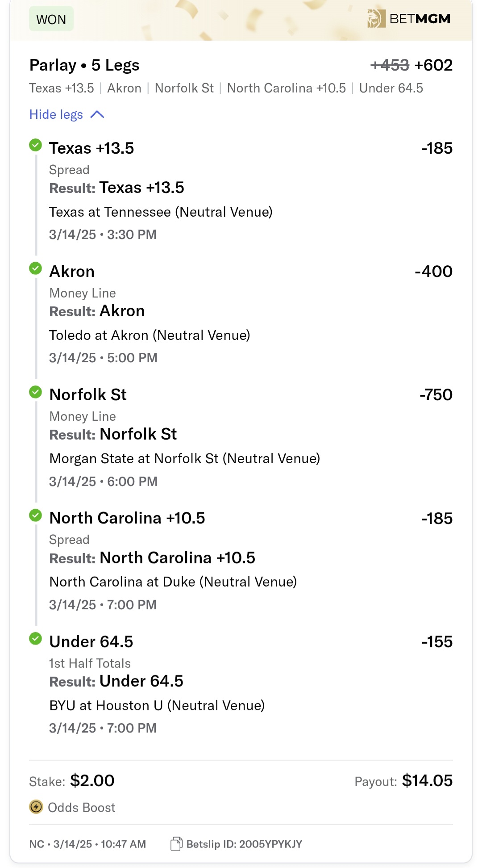Click the copy Betslip ID icon
Viewport: 482px width, 868px height.
(176, 844)
